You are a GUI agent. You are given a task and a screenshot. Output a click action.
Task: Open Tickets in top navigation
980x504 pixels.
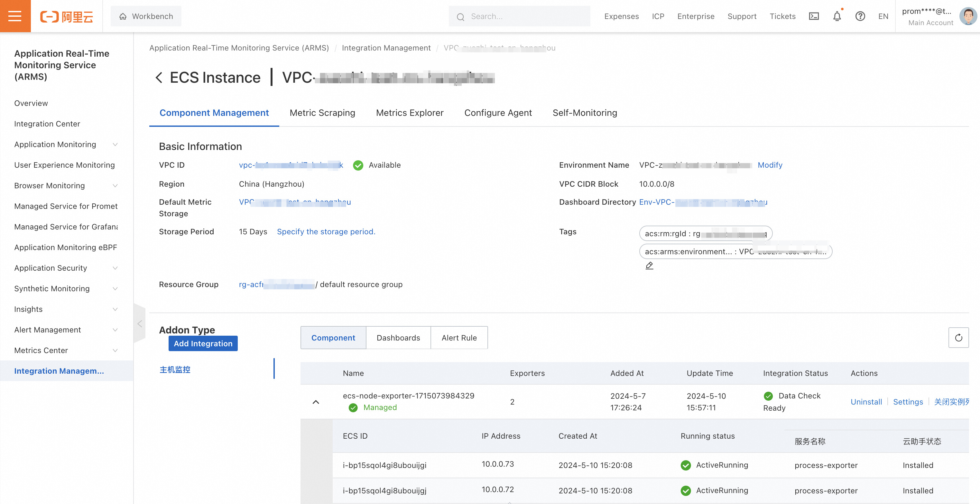coord(782,16)
